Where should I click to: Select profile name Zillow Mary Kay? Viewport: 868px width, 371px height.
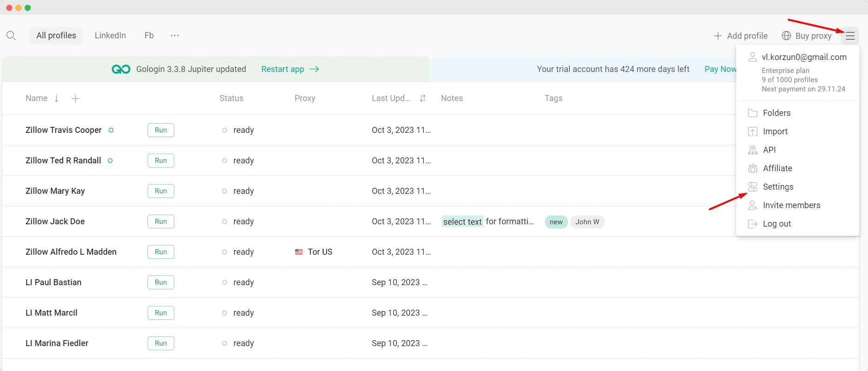pyautogui.click(x=55, y=191)
